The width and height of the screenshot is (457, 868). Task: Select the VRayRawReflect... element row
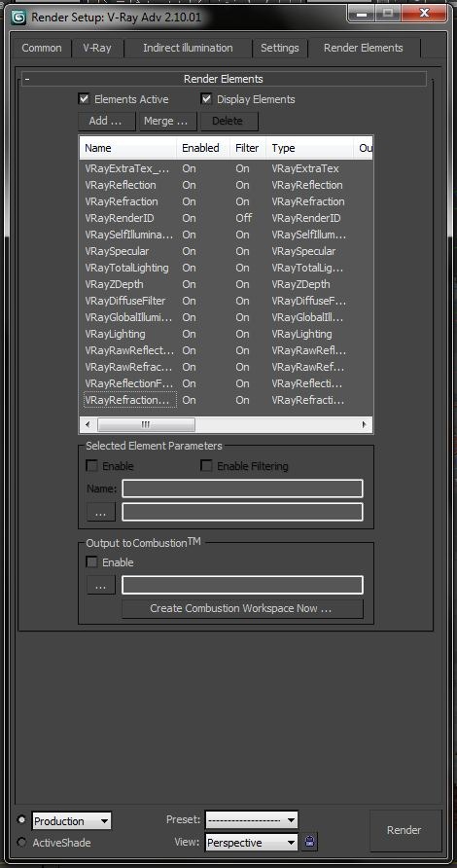click(x=226, y=350)
